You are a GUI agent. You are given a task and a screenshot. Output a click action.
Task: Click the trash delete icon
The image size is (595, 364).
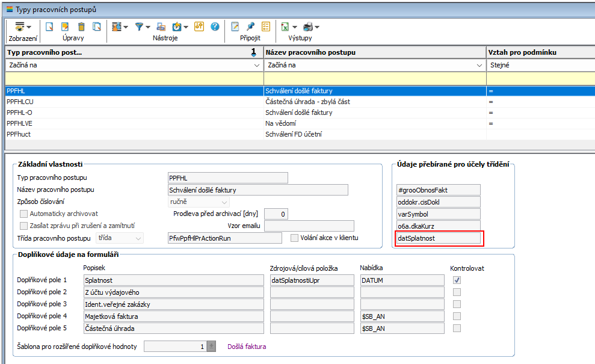point(81,26)
